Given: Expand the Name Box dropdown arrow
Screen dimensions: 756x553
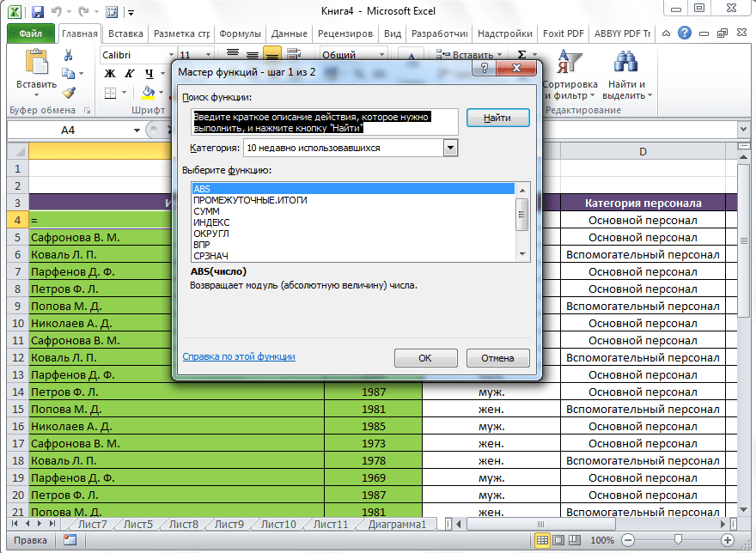Looking at the screenshot, I should 137,130.
